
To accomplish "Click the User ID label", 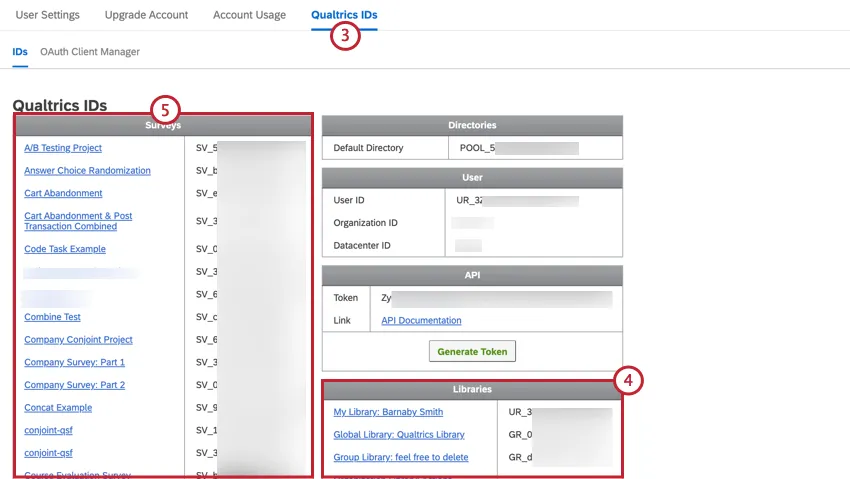I will tap(349, 200).
